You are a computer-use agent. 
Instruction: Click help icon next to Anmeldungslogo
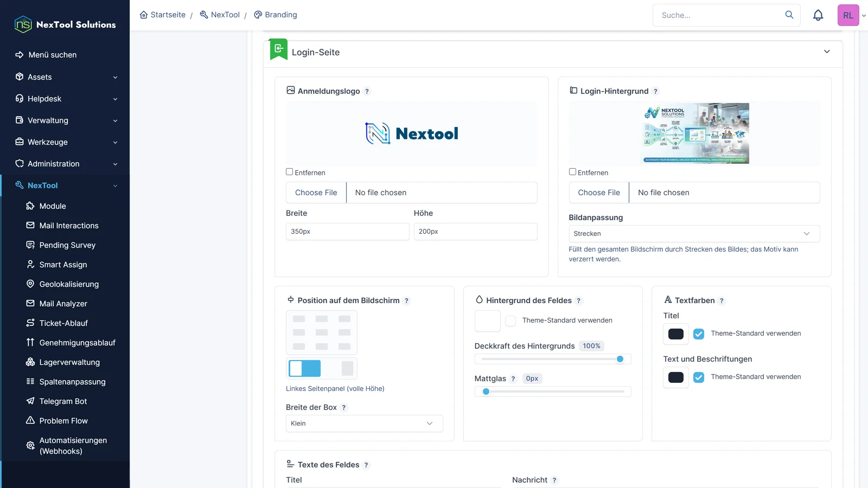pyautogui.click(x=367, y=92)
